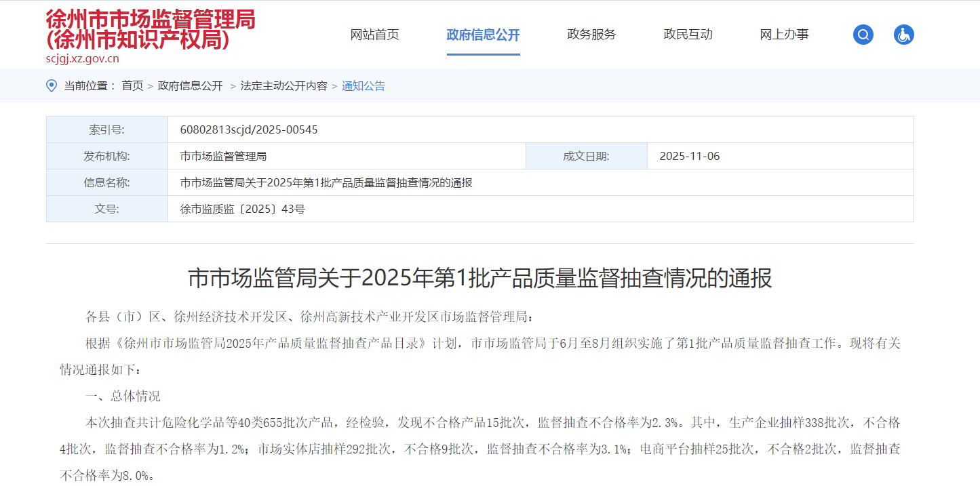
Task: Click the 首页 breadcrumb link
Action: [x=132, y=86]
